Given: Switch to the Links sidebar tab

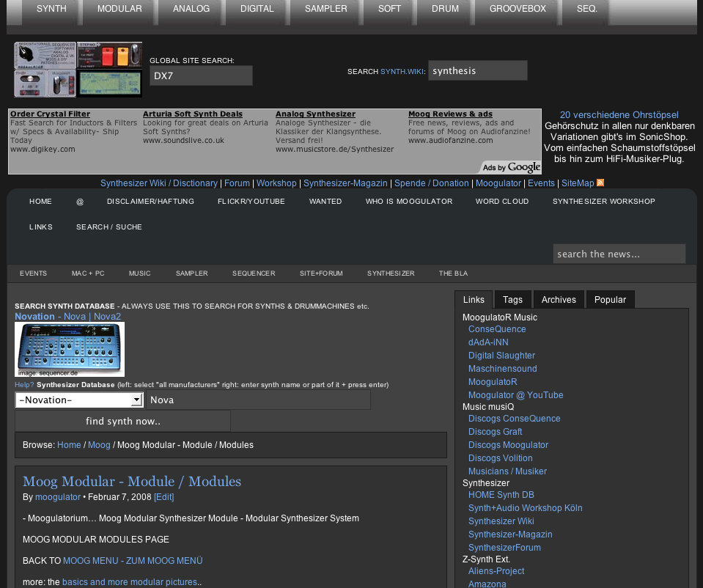Looking at the screenshot, I should point(474,300).
